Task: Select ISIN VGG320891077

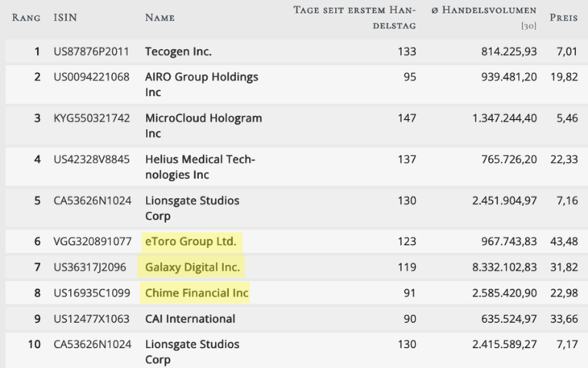Action: click(93, 242)
